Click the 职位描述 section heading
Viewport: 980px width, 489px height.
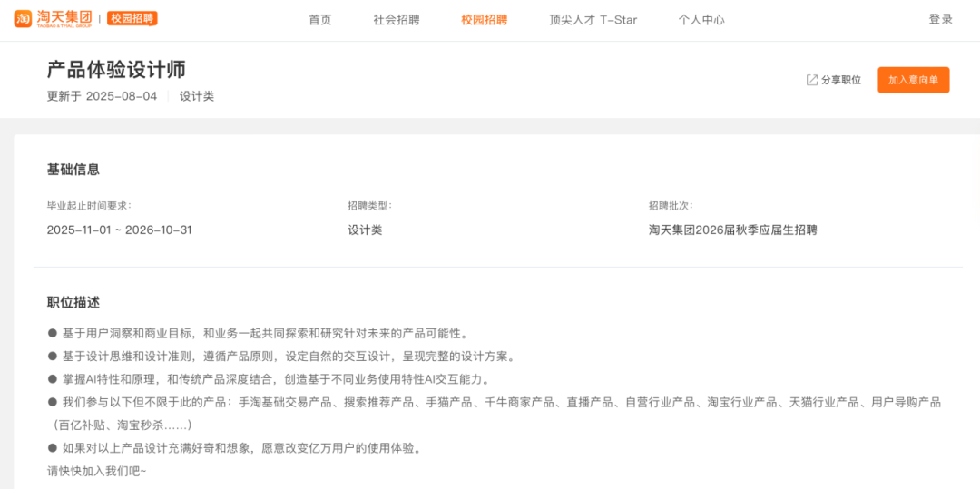point(73,303)
